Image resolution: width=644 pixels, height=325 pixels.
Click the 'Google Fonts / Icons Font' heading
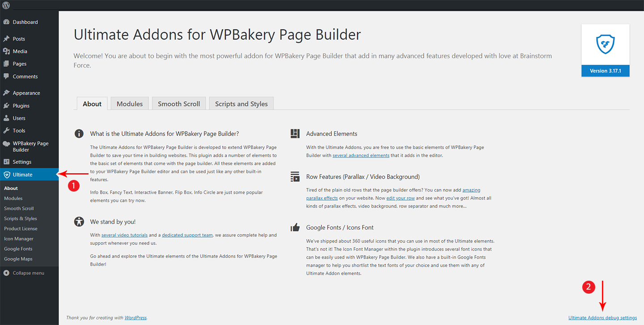[340, 227]
